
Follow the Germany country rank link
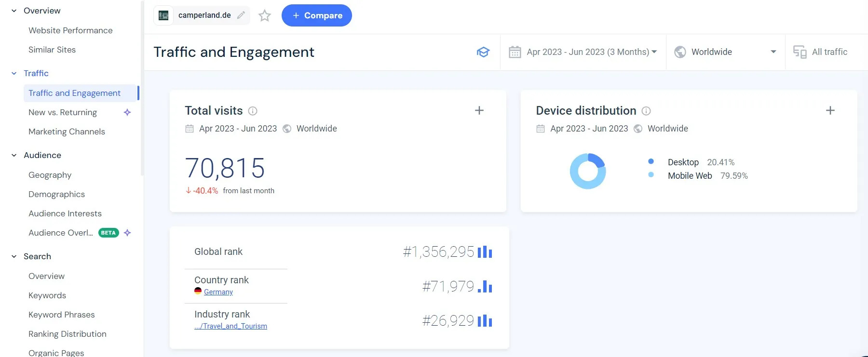(x=218, y=292)
